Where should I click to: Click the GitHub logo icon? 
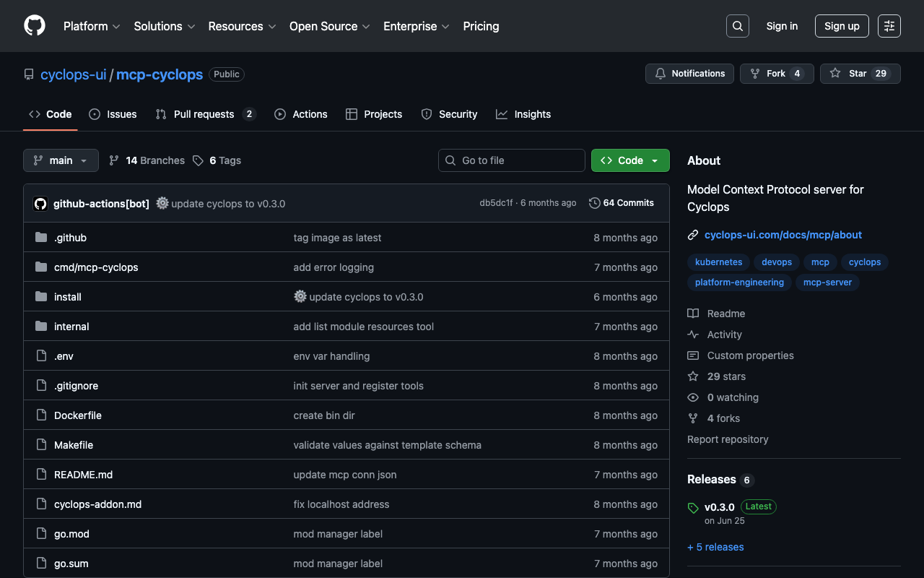[35, 26]
